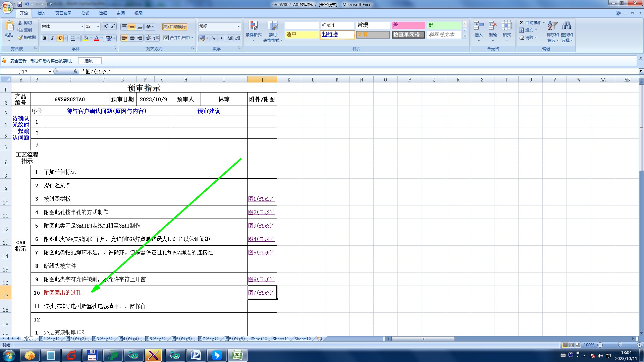Toggle the 自动换行 wrap text button
The height and width of the screenshot is (362, 644).
[x=175, y=26]
